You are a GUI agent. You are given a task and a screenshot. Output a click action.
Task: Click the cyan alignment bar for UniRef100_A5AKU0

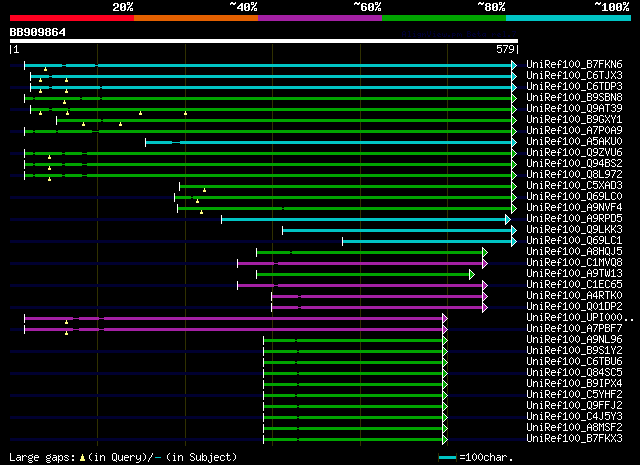point(331,142)
